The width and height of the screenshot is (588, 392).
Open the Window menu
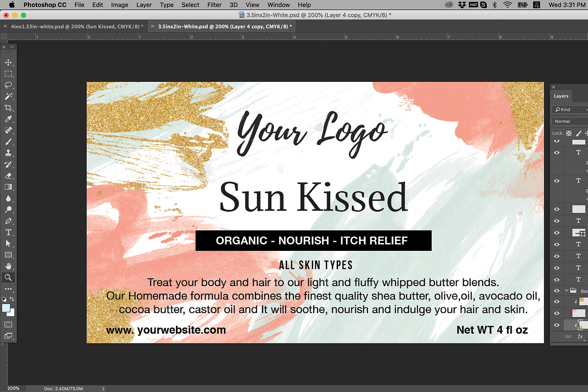click(278, 5)
